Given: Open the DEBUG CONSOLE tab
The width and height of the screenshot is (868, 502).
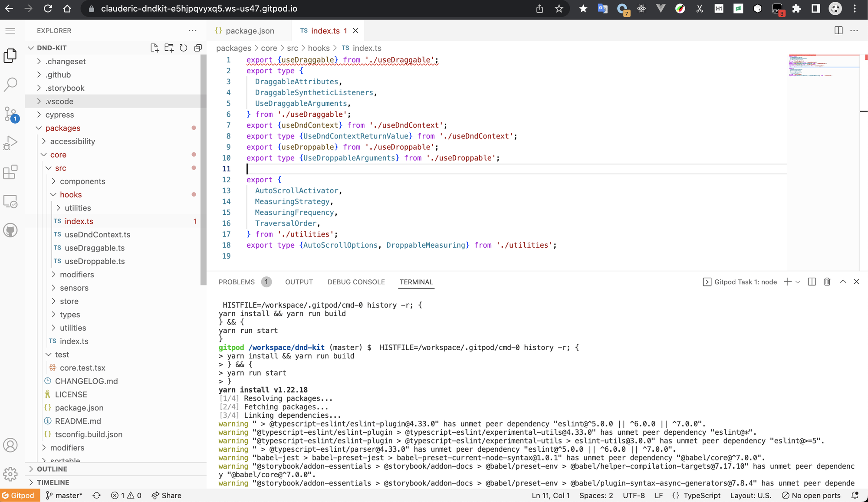Looking at the screenshot, I should point(356,282).
